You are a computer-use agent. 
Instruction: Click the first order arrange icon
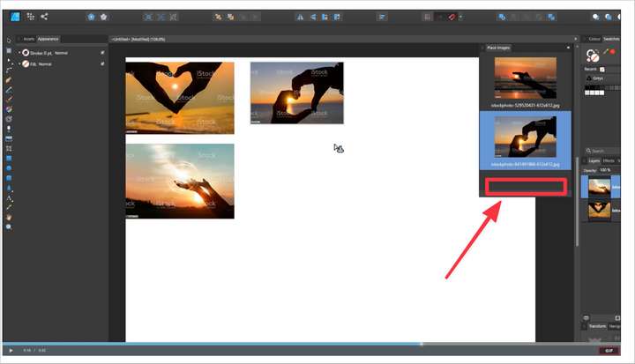pyautogui.click(x=218, y=17)
